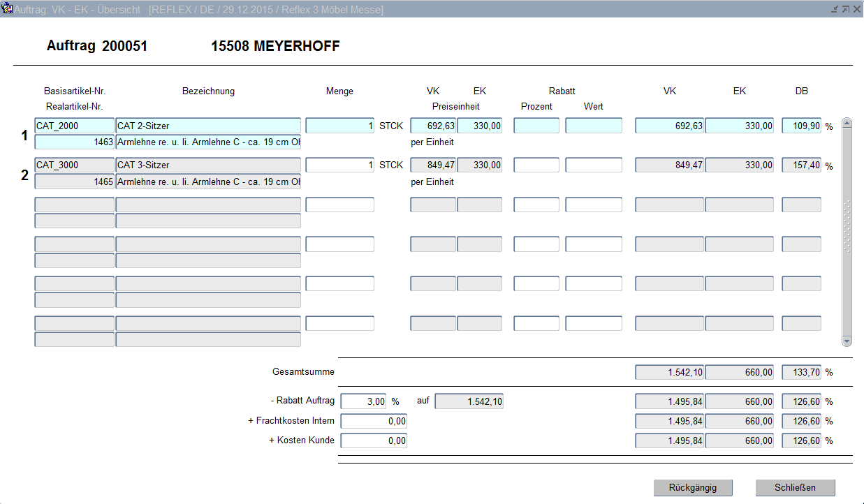This screenshot has width=864, height=504.
Task: Click the restore window arrow icon
Action: [x=845, y=9]
